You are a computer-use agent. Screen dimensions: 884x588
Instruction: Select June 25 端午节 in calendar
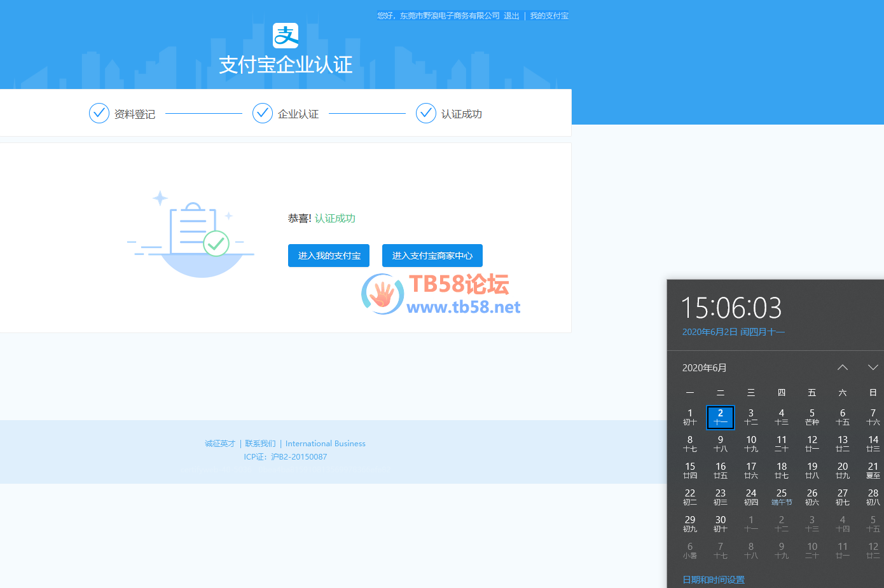(782, 498)
